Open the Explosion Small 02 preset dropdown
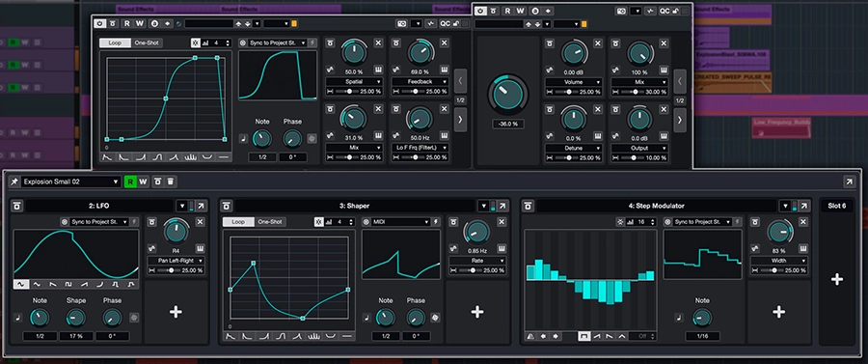 point(70,182)
